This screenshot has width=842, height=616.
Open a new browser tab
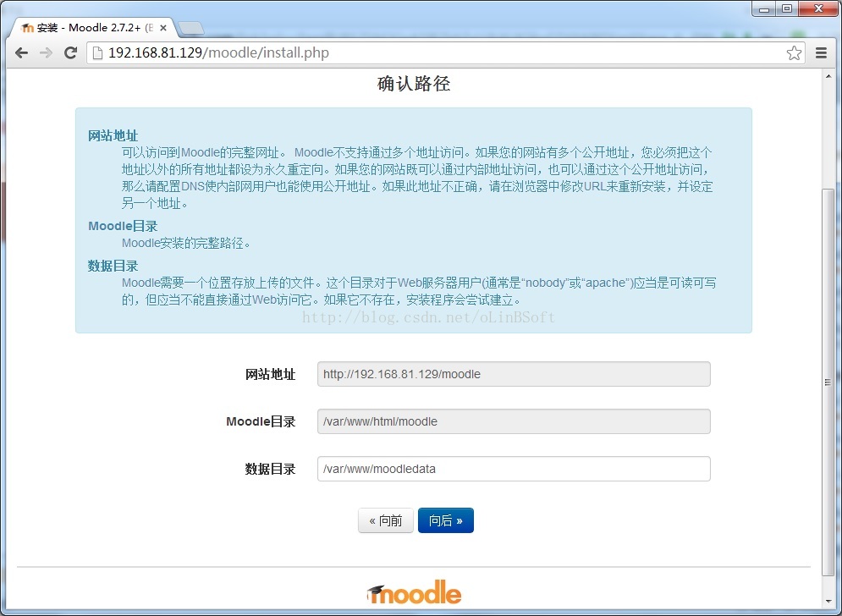click(x=191, y=26)
